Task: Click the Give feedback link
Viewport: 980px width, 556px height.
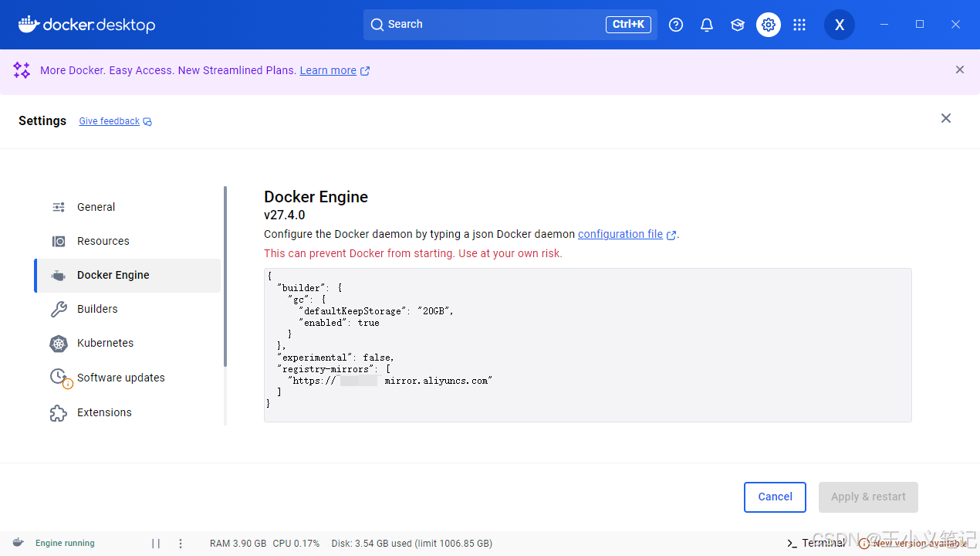Action: point(110,121)
